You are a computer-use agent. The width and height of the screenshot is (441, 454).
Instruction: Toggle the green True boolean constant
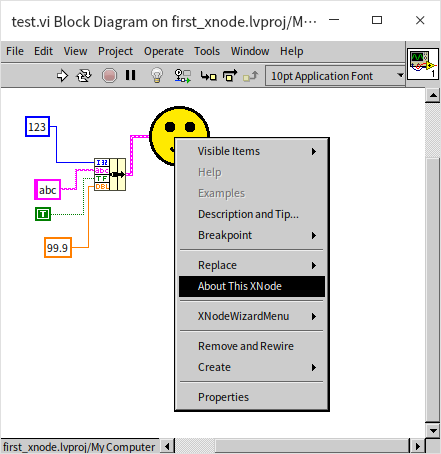coord(43,214)
